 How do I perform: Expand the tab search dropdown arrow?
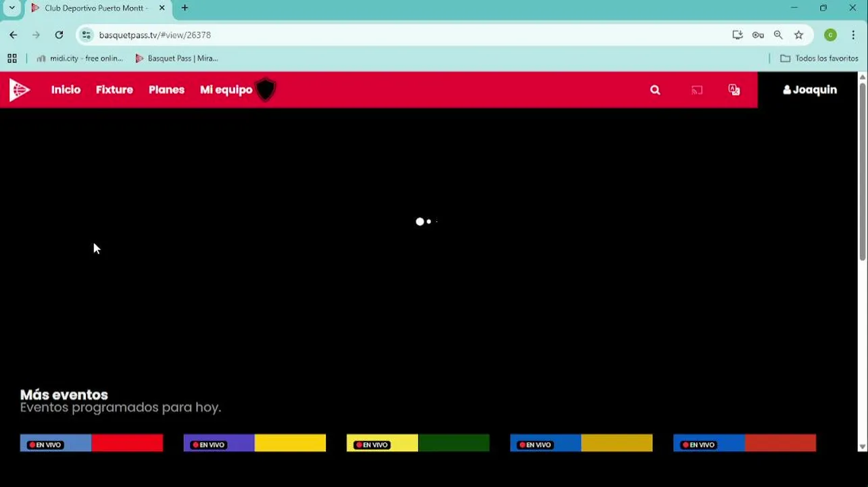pyautogui.click(x=12, y=8)
